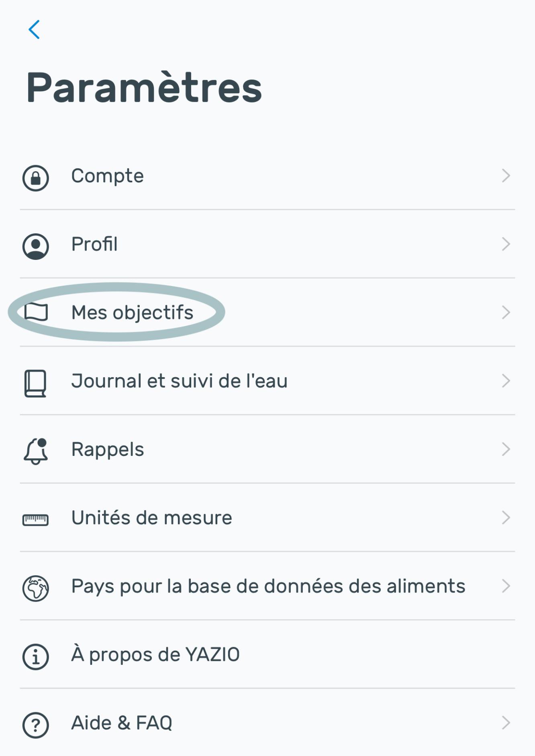
Task: Tap the book icon for Journal
Action: click(x=35, y=383)
